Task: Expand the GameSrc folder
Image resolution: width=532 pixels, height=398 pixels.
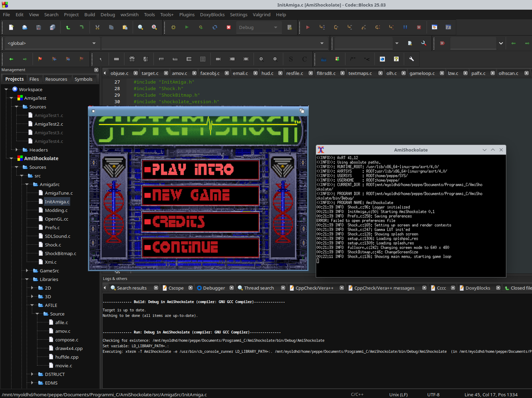Action: tap(27, 271)
